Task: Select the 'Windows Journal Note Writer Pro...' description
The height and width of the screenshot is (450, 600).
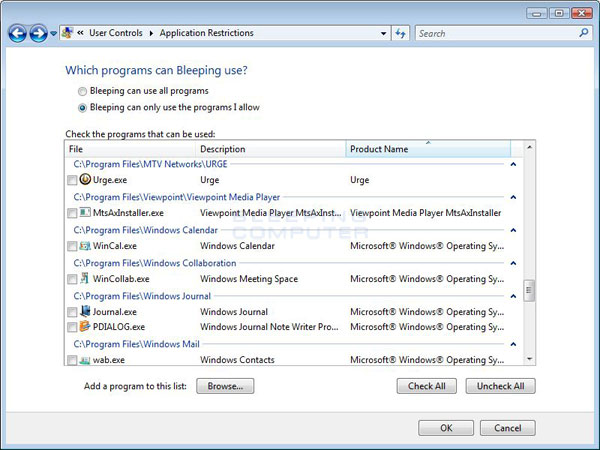Action: tap(269, 327)
